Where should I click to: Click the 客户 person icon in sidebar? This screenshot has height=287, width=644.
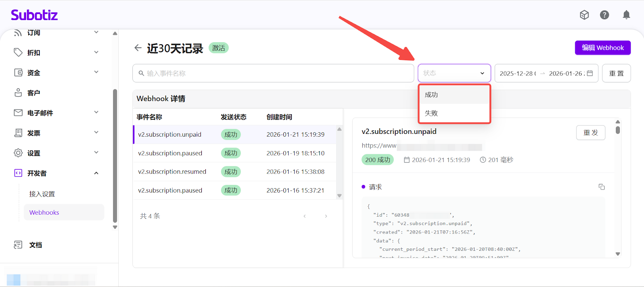pyautogui.click(x=18, y=92)
